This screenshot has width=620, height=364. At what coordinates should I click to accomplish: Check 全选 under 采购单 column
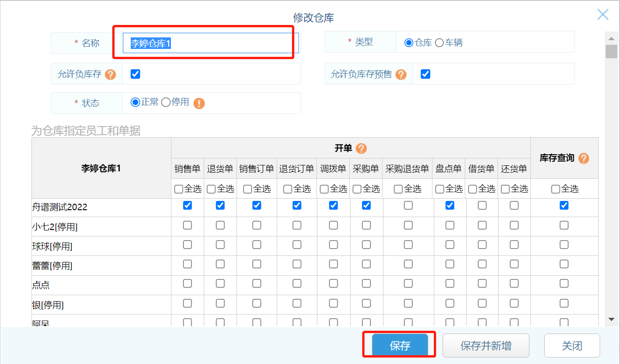coord(357,189)
